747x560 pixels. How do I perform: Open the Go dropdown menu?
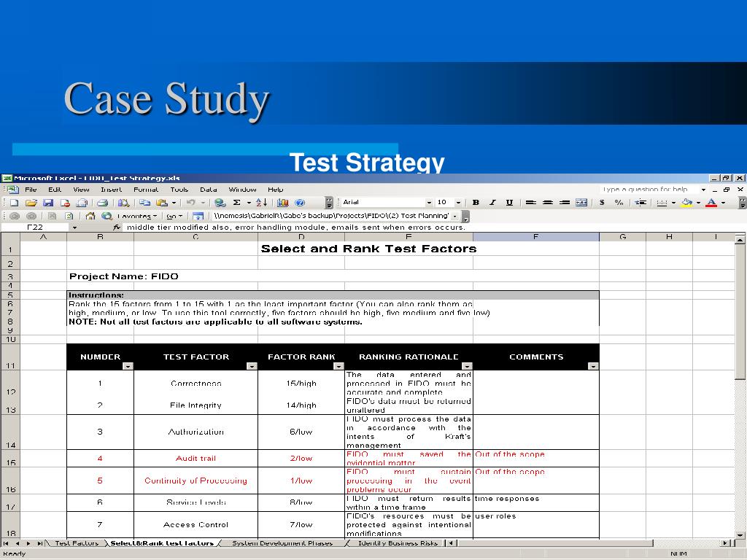[174, 216]
